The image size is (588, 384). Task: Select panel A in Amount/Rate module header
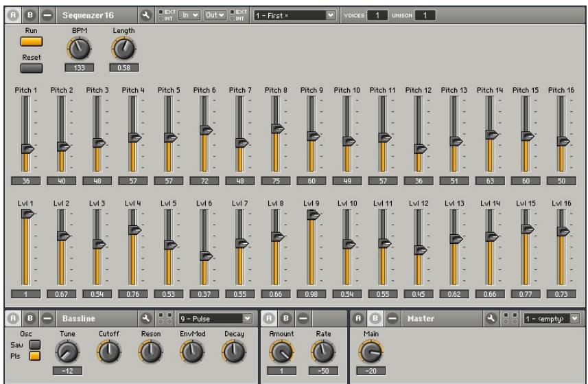click(269, 318)
